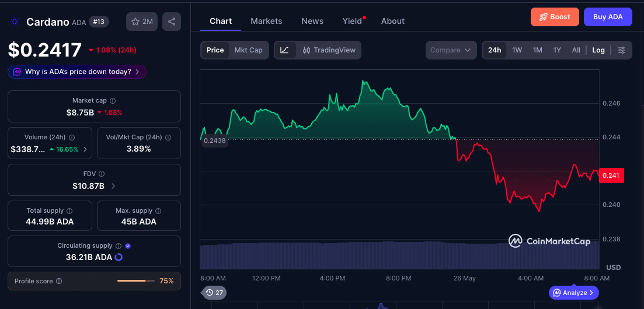Click info icon next to Market cap
644x309 pixels.
click(113, 100)
